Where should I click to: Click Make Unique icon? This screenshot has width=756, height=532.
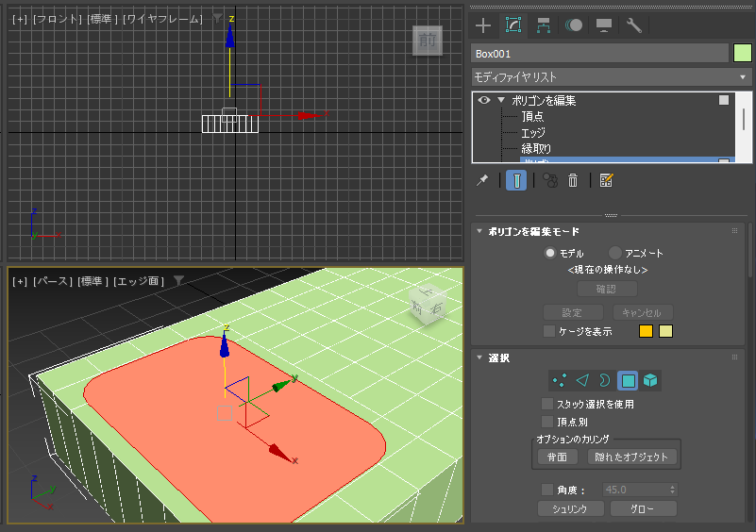[x=550, y=181]
